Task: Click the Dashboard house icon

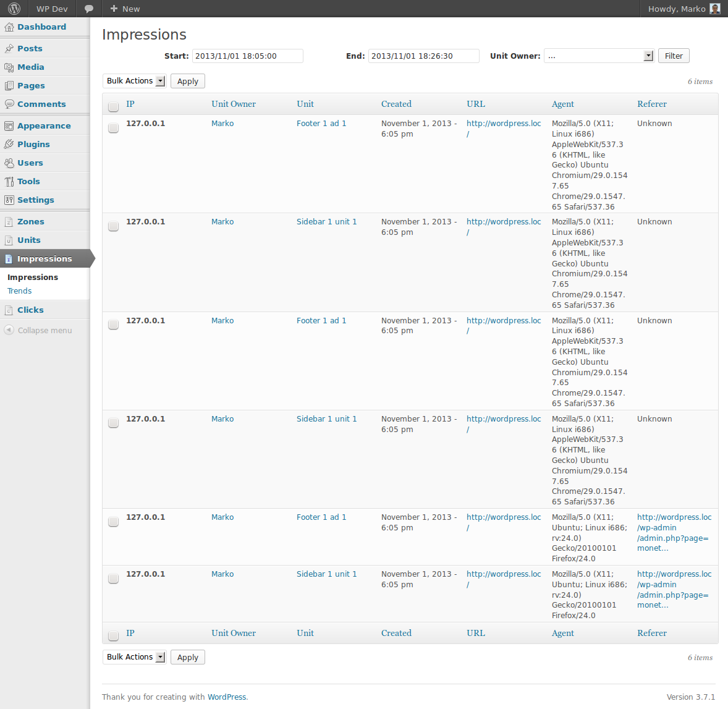Action: 9,27
